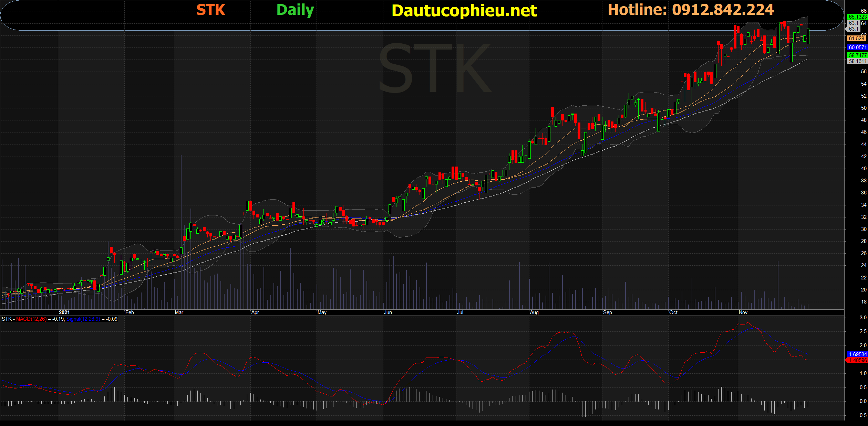Click the green 58.7477 price tag
Viewport: 868px width, 426px height.
[857, 55]
